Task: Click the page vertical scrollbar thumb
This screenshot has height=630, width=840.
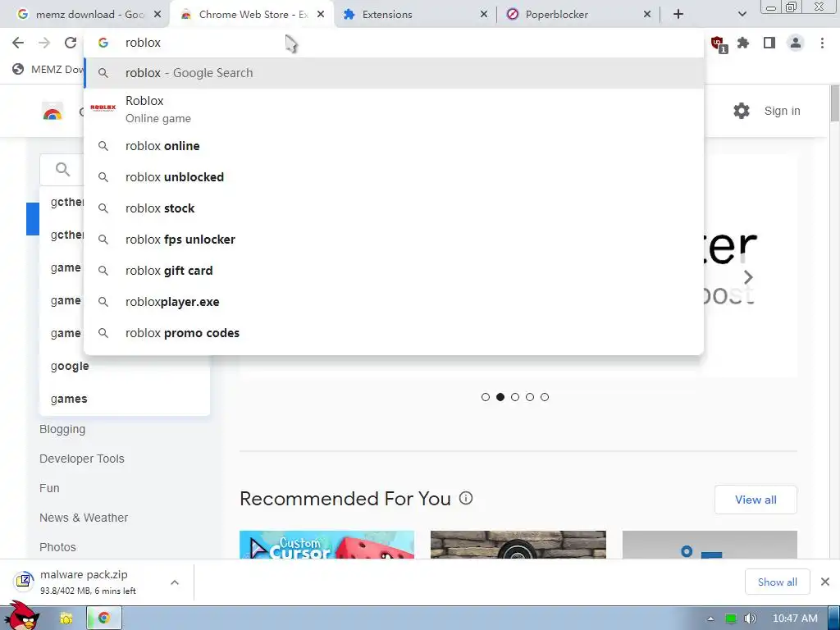Action: pos(834,103)
